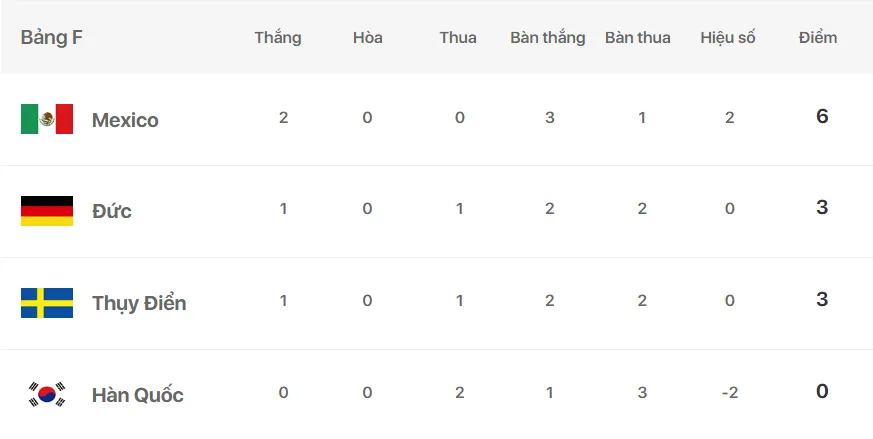Click the Sweden flag icon
873x439 pixels.
[x=47, y=303]
